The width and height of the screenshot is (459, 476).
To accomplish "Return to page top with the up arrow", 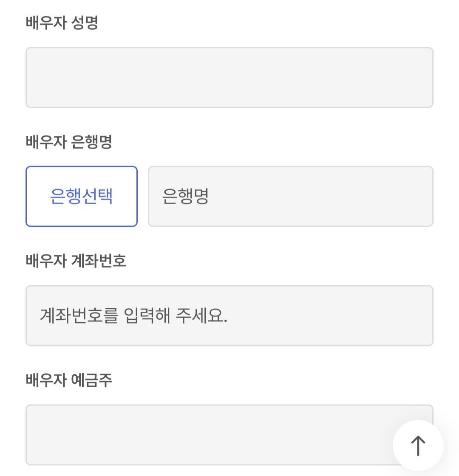I will [x=418, y=445].
